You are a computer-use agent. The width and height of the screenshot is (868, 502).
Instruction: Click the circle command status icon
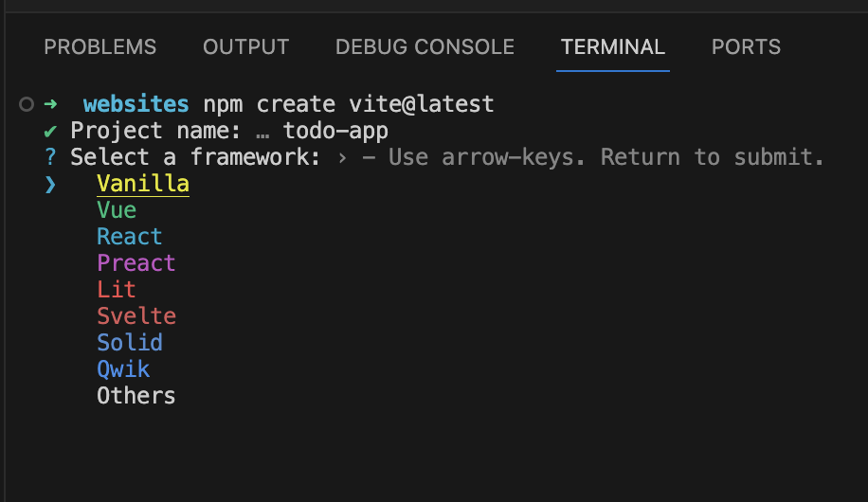(x=26, y=104)
